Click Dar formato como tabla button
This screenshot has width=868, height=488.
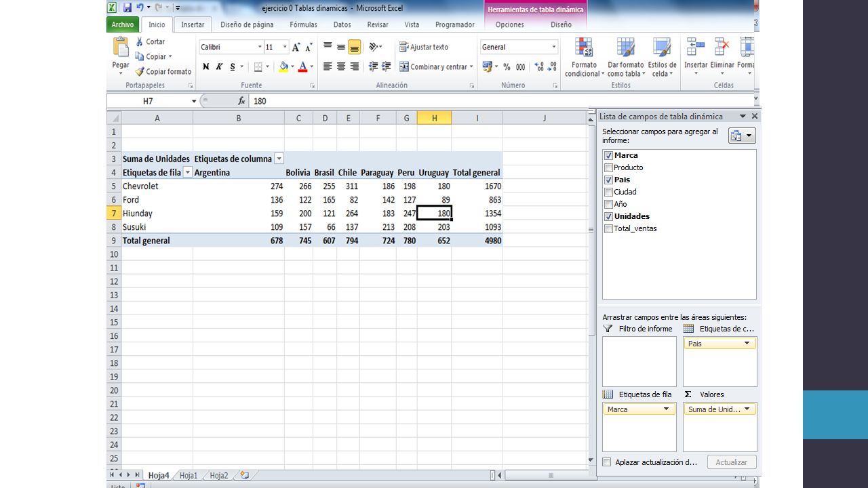pos(626,58)
